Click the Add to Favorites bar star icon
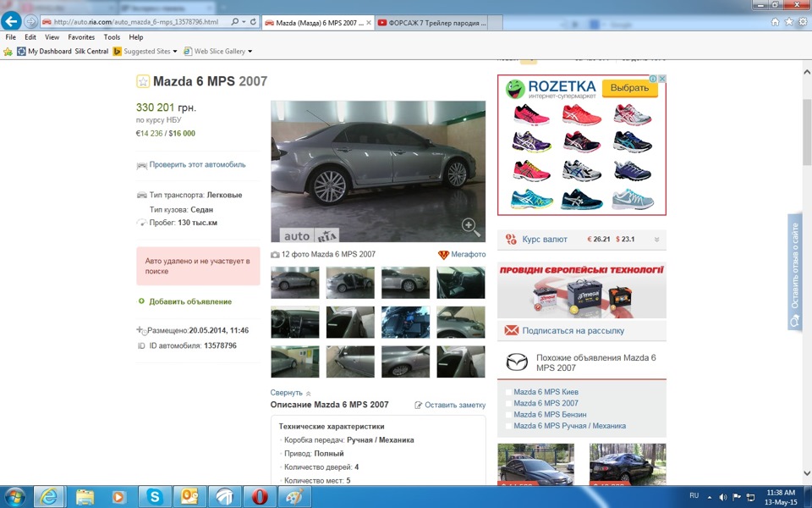Image resolution: width=812 pixels, height=508 pixels. click(8, 52)
